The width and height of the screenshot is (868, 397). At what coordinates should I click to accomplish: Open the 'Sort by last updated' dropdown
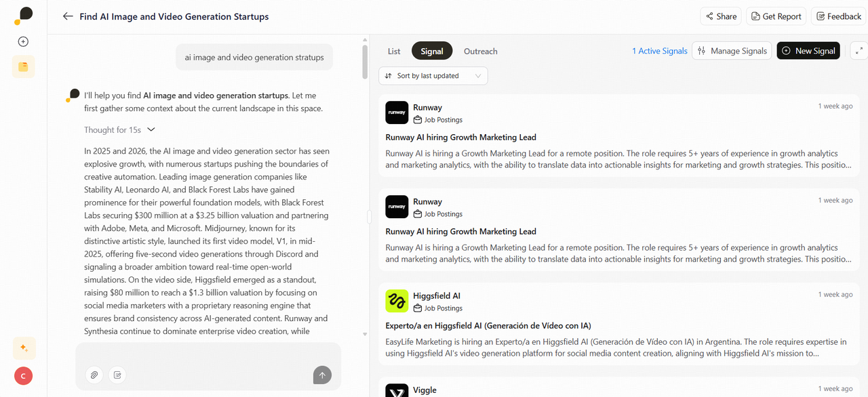point(433,76)
